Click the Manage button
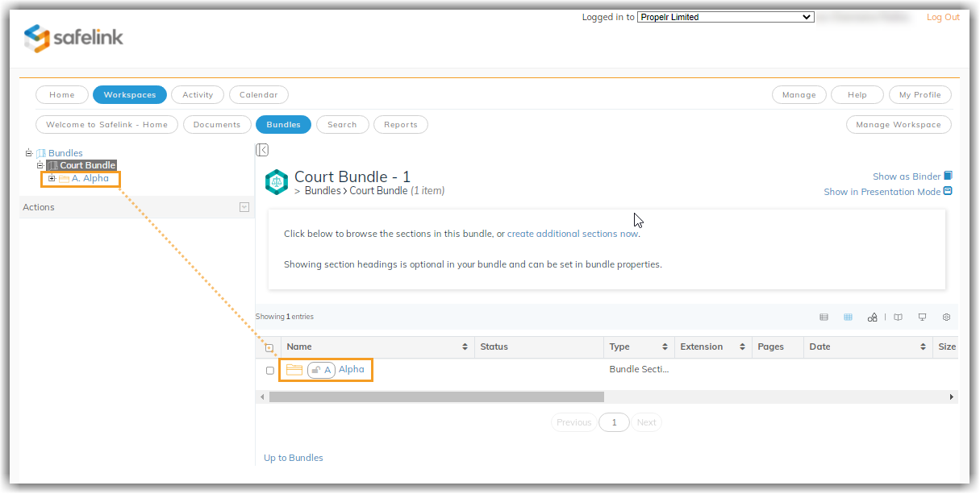 pyautogui.click(x=799, y=95)
